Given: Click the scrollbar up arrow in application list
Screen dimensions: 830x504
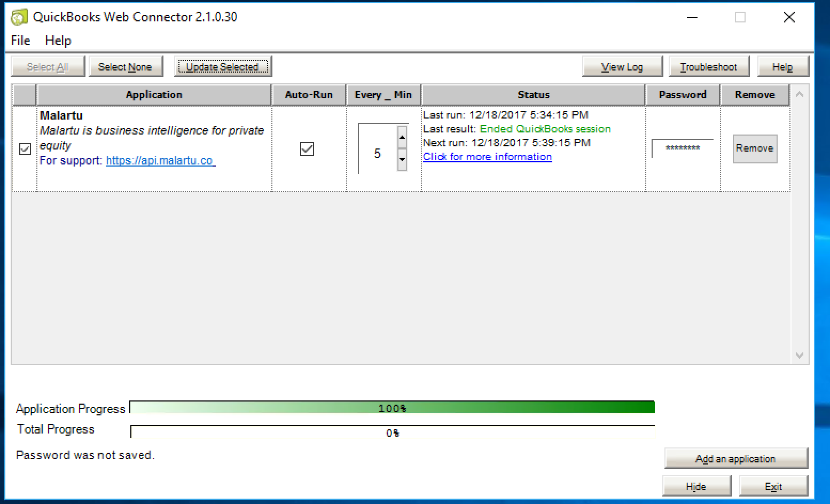Looking at the screenshot, I should [x=800, y=94].
